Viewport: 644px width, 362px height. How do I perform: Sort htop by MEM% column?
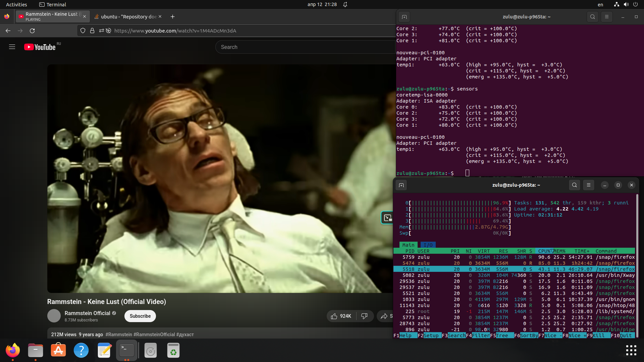pyautogui.click(x=559, y=251)
